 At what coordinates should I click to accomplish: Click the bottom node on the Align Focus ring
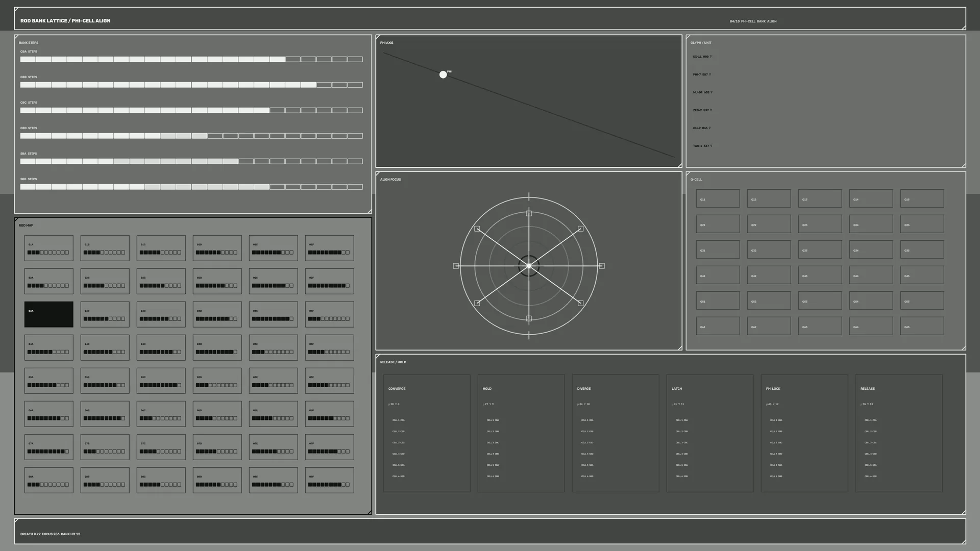(x=529, y=318)
